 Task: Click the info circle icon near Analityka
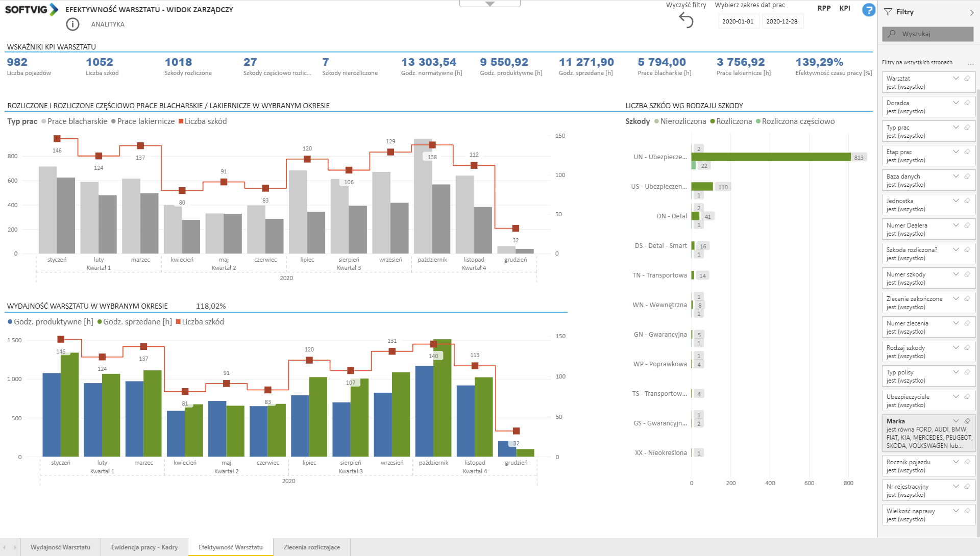click(x=72, y=24)
